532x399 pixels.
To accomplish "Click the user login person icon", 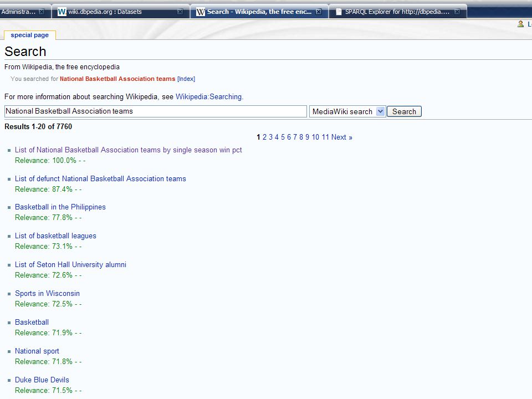I will click(520, 24).
